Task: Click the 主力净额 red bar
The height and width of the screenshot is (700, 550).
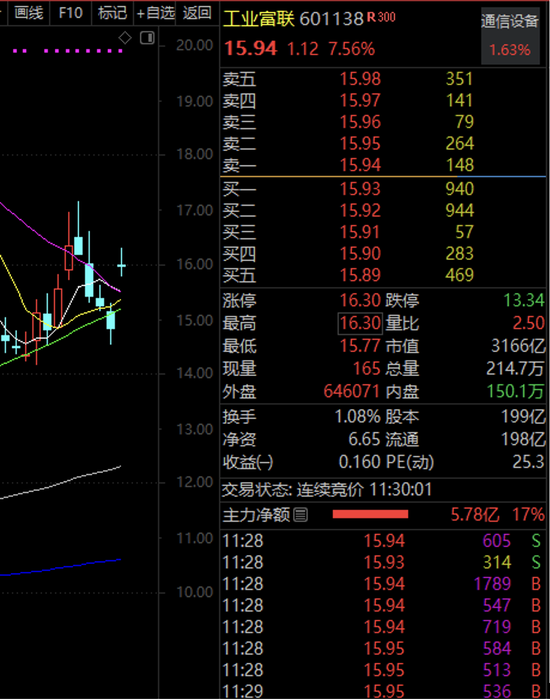Action: (370, 514)
